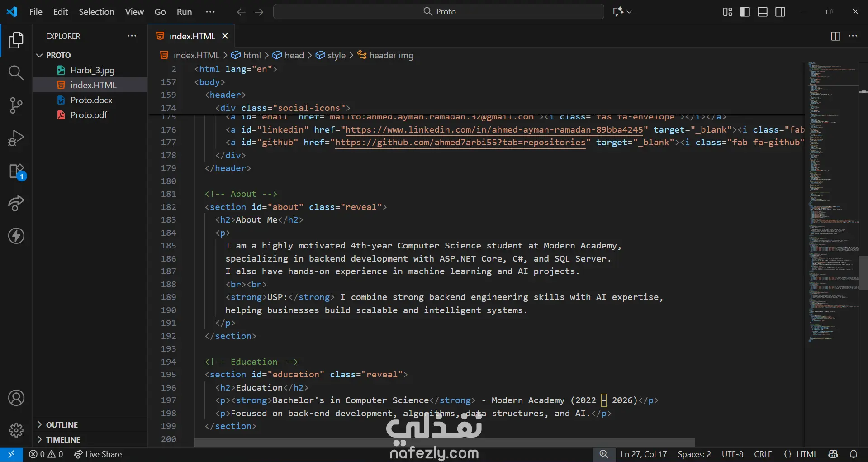Open the Extensions view
This screenshot has width=868, height=462.
coord(16,171)
